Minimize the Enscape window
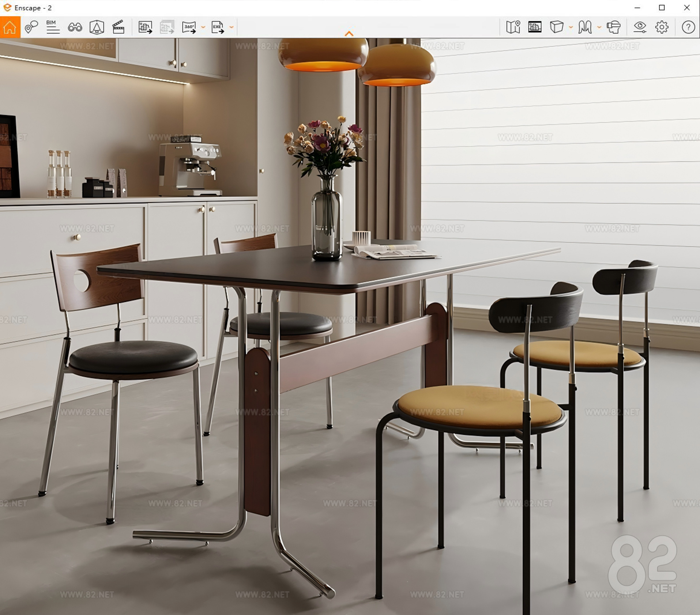Image resolution: width=700 pixels, height=615 pixels. tap(637, 8)
